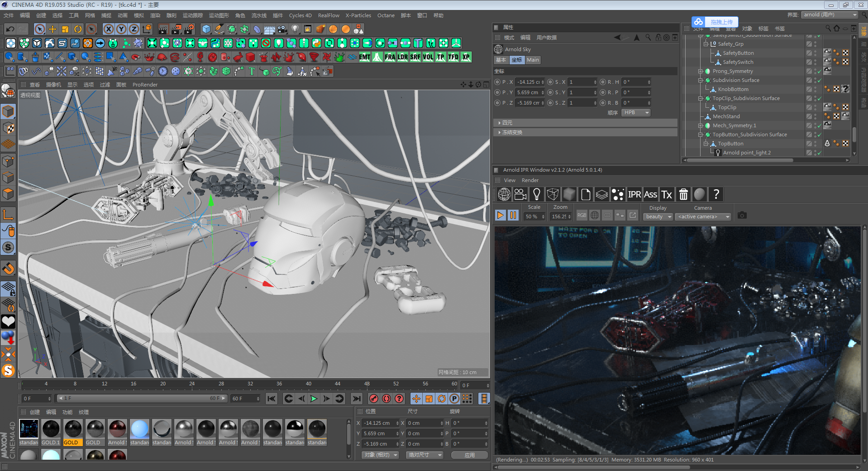This screenshot has width=868, height=471.
Task: Click the Pen spline tool icon
Action: pyautogui.click(x=219, y=29)
